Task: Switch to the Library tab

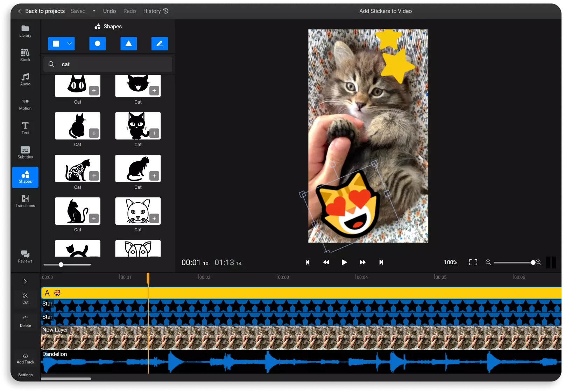Action: tap(25, 31)
